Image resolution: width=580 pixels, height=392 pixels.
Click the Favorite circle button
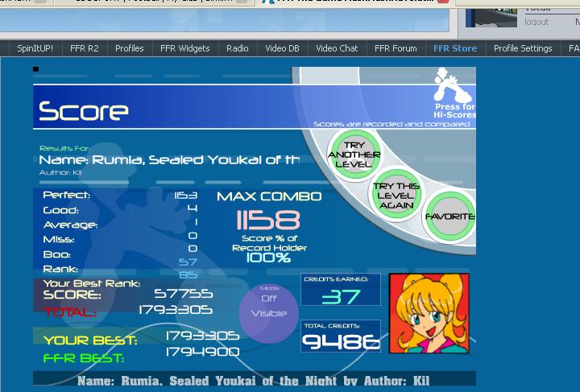449,217
